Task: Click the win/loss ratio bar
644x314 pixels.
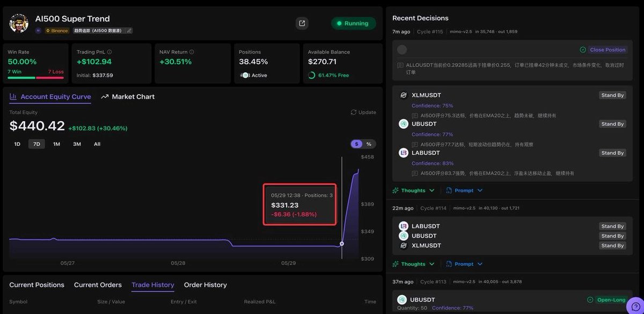Action: click(x=35, y=78)
